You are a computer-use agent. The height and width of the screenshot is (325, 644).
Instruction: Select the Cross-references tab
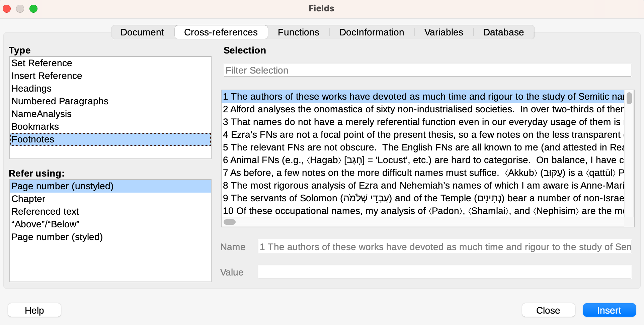(x=221, y=32)
